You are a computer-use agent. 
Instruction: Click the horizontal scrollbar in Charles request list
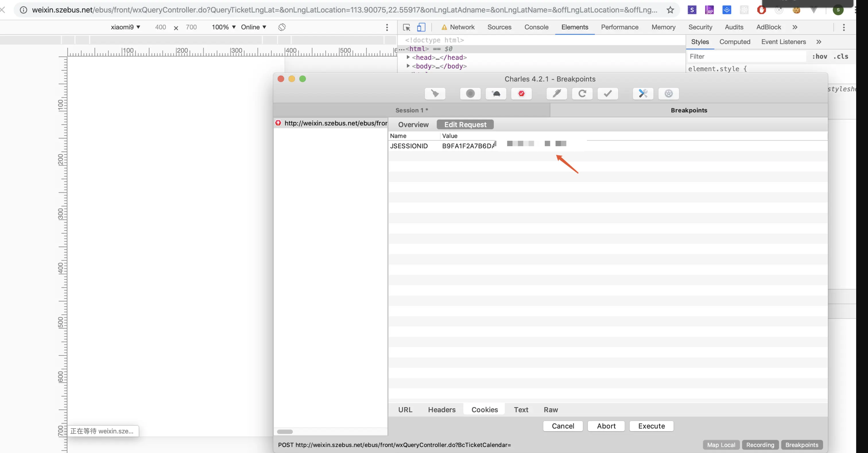tap(285, 431)
